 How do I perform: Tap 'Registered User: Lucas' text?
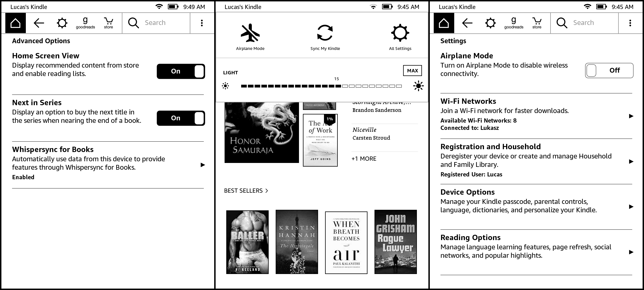[x=471, y=174]
